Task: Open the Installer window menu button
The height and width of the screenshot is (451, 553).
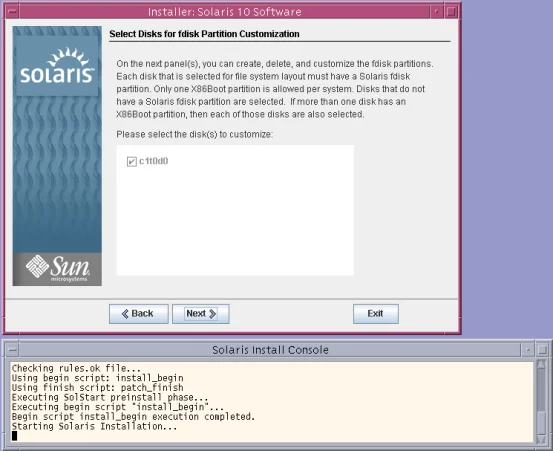Action: pos(12,12)
